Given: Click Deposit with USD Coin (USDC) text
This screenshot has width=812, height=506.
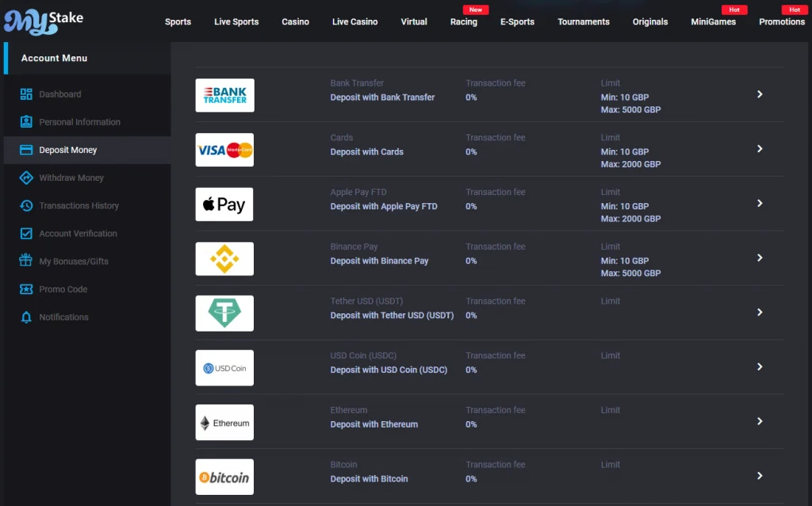Looking at the screenshot, I should pos(389,370).
